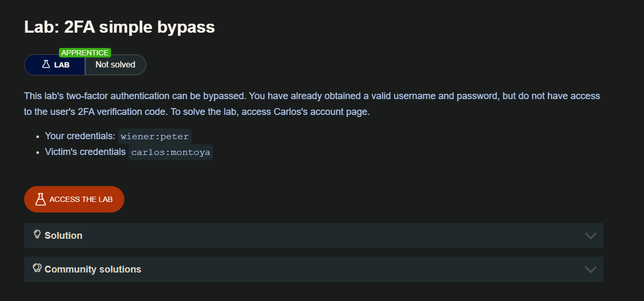Screen dimensions: 644x301
Task: Open the Solution panel by its label
Action: pos(64,236)
